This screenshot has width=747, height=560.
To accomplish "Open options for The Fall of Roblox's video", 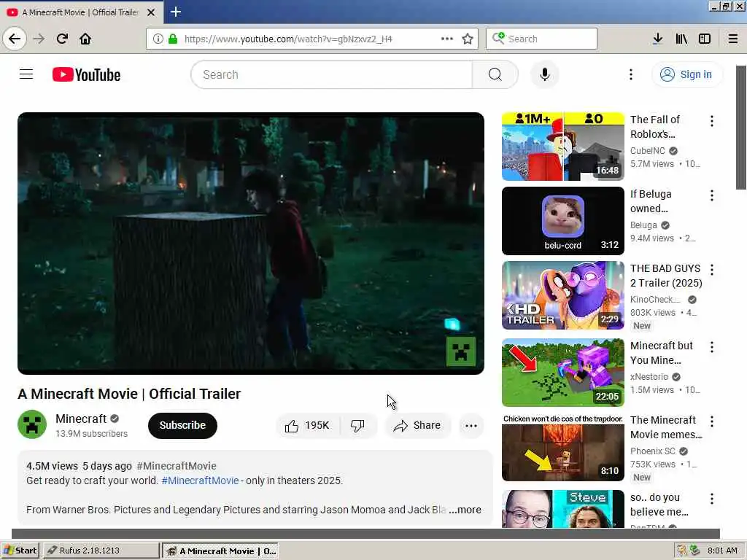I will point(712,121).
